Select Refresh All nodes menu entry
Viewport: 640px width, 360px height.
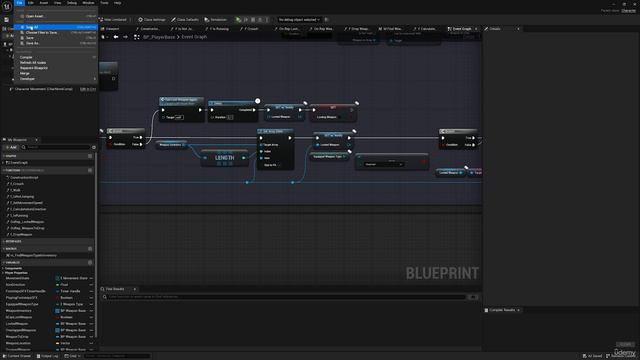(56, 62)
